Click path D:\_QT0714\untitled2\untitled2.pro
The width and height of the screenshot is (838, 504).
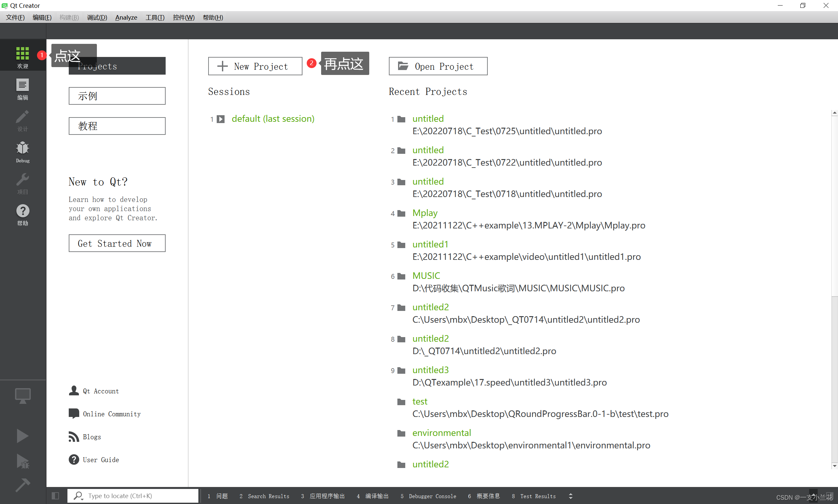click(x=484, y=351)
